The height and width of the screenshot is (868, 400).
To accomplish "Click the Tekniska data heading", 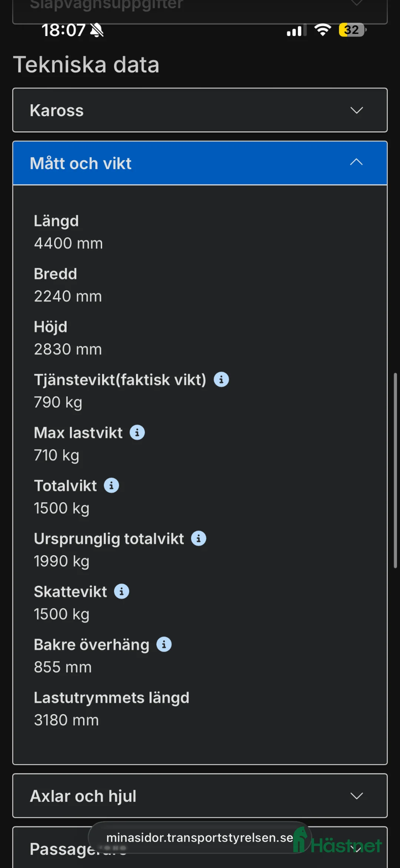I will [x=86, y=64].
